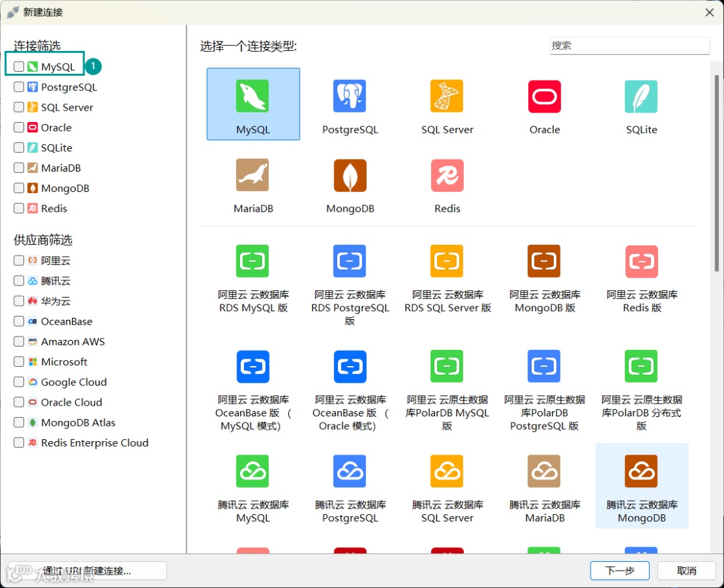Select 阿里云 OceanBase 版 MySQL 模式 icon
Viewport: 724px width, 588px height.
click(x=253, y=366)
